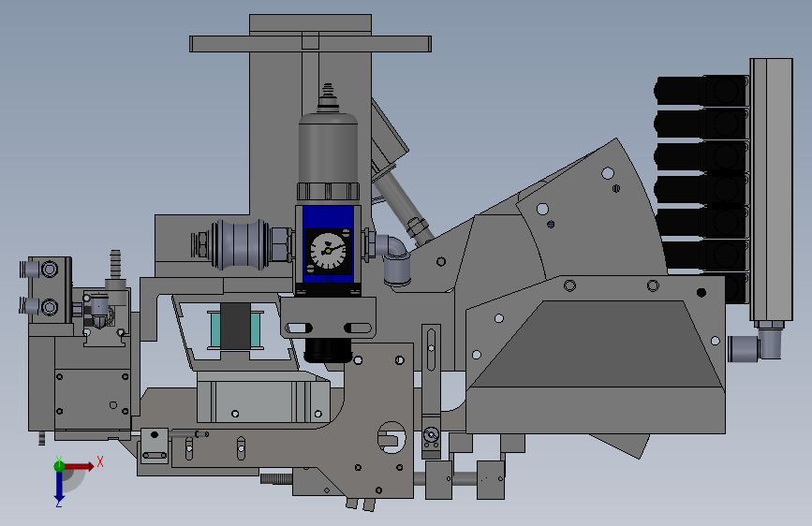Select the large trapezoid hopper face
The image size is (812, 526).
click(x=597, y=343)
